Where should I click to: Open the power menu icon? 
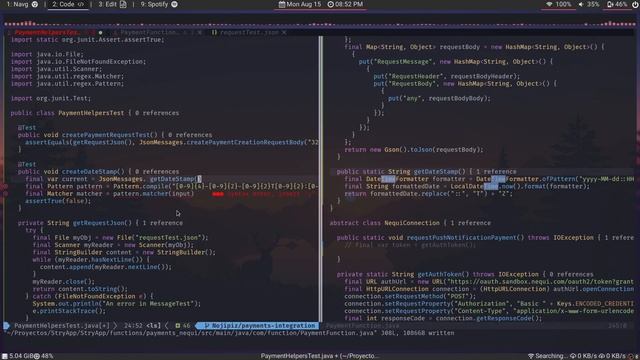(635, 4)
